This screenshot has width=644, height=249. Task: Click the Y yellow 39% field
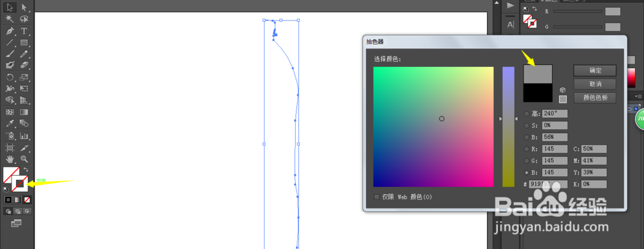coord(594,172)
